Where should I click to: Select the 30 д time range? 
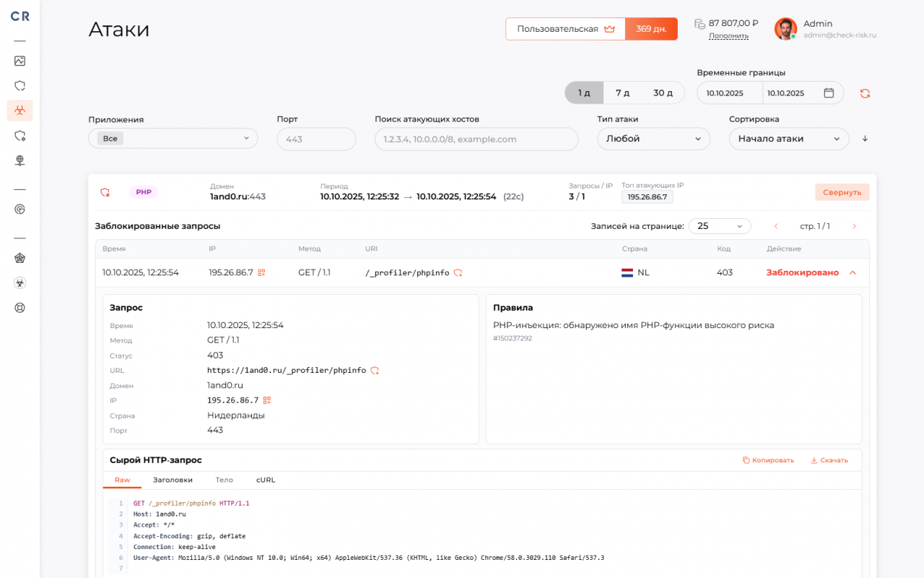click(663, 92)
